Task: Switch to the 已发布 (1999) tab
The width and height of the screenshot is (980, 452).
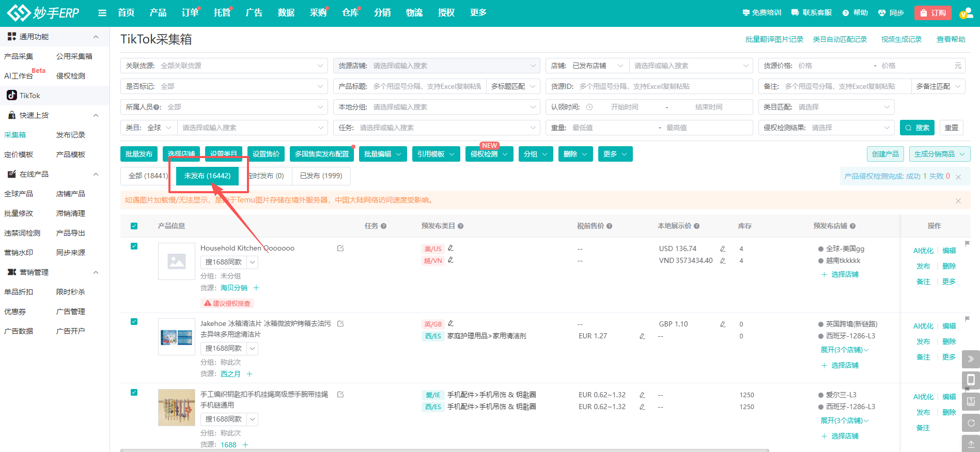Action: coord(321,176)
